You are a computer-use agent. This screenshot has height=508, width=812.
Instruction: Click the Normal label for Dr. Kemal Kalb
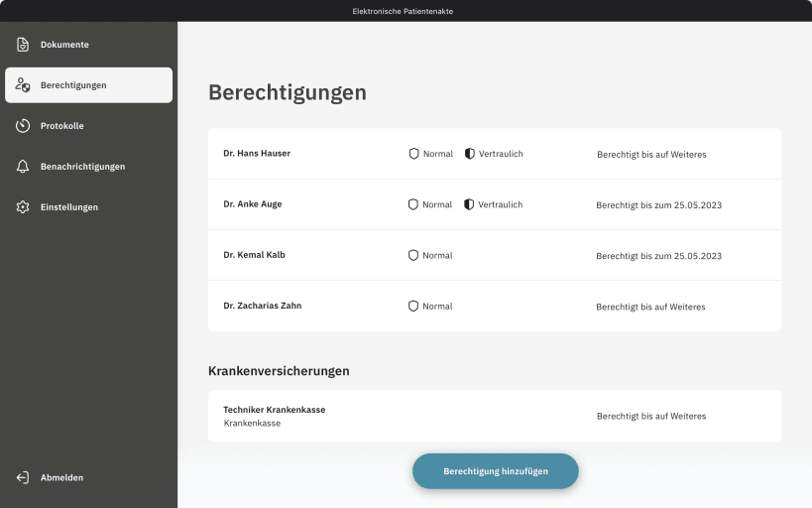coord(437,255)
